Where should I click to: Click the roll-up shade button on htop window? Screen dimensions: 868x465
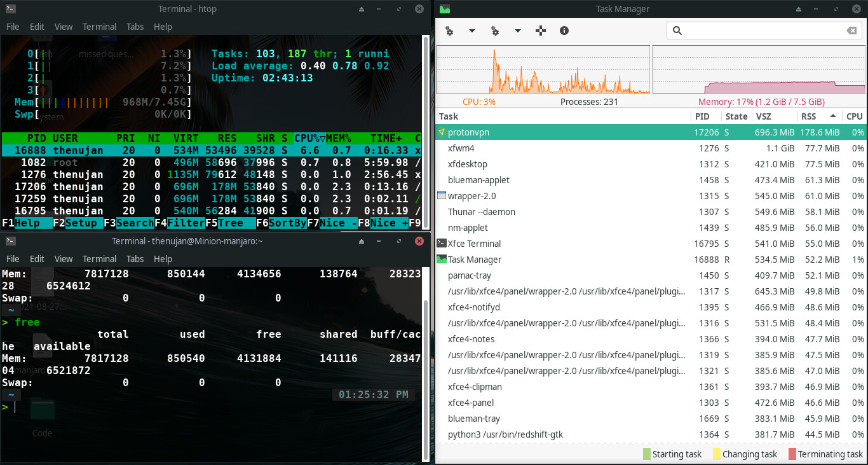tap(361, 9)
